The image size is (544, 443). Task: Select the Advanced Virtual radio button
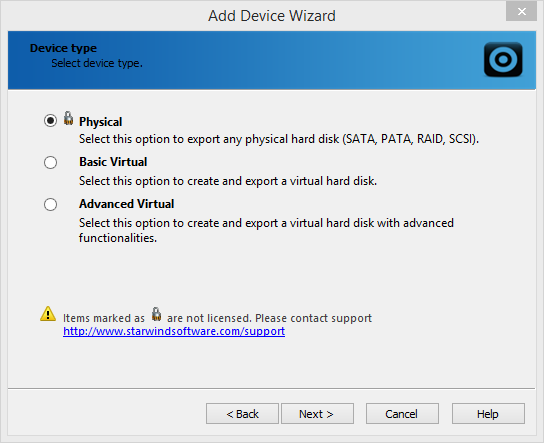coord(50,204)
